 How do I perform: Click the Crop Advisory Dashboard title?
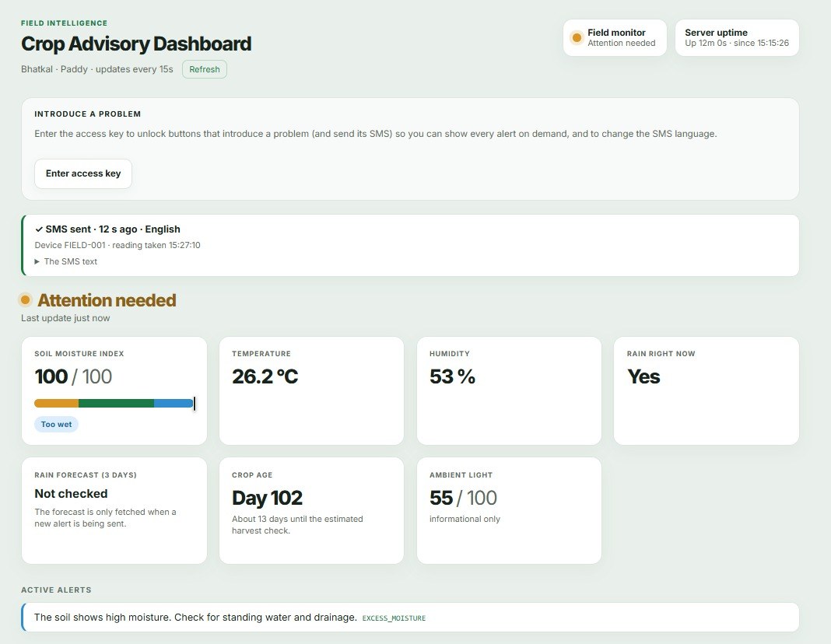tap(136, 44)
